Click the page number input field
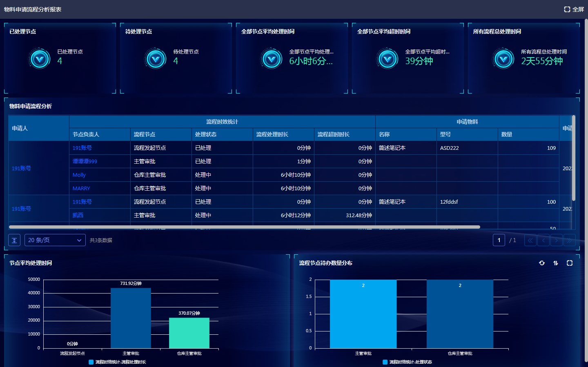The height and width of the screenshot is (367, 588). coord(499,240)
